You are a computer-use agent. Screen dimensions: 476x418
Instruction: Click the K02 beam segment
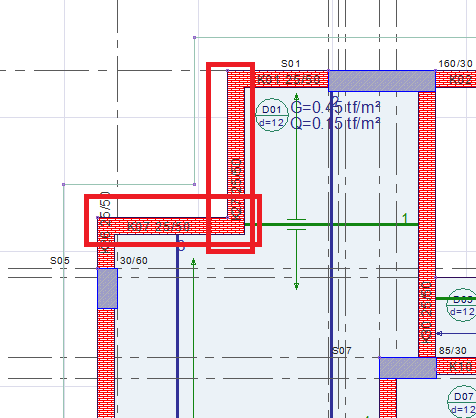[456, 79]
